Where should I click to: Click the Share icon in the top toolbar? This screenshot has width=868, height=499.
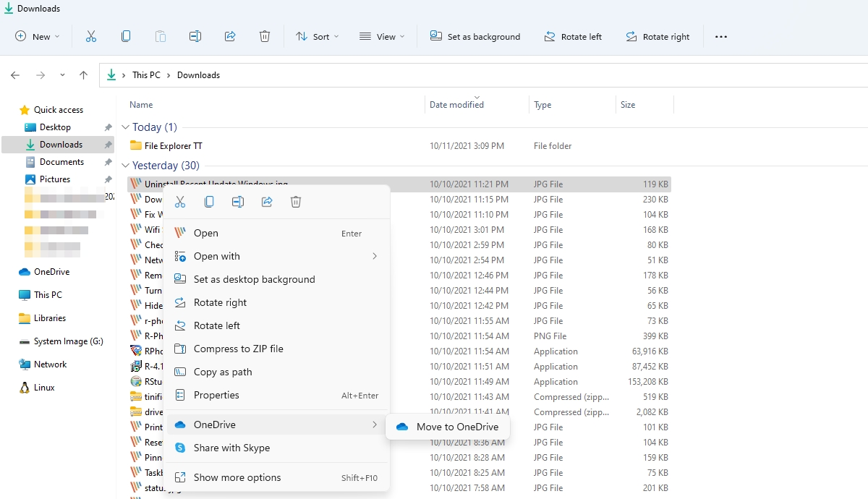click(x=230, y=36)
